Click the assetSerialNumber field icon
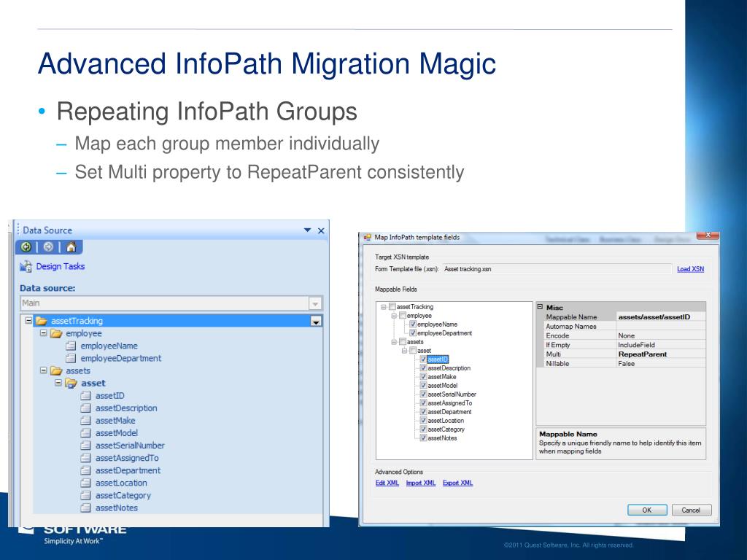 (x=86, y=446)
